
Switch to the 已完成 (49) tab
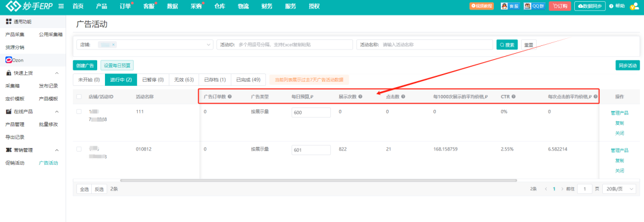(248, 80)
